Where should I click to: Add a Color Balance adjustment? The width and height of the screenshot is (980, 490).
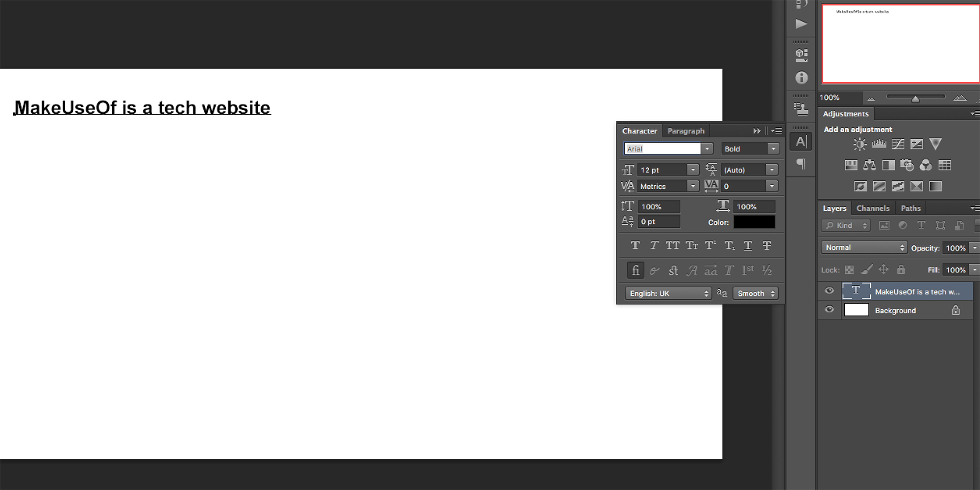870,165
